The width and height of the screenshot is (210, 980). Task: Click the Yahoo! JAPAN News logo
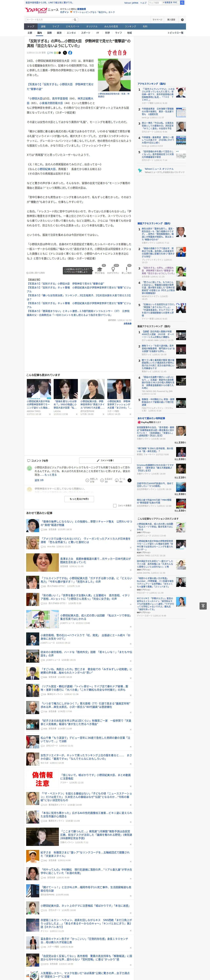point(42,11)
